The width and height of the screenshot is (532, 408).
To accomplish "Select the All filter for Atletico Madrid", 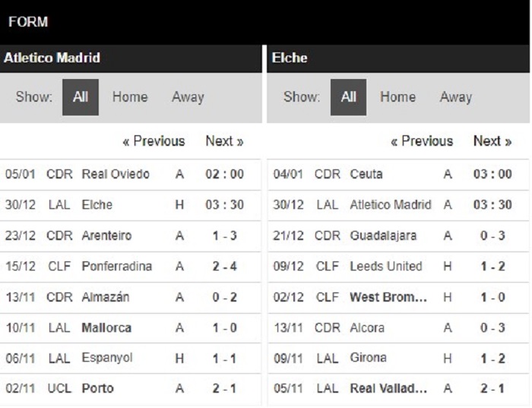I will click(81, 97).
